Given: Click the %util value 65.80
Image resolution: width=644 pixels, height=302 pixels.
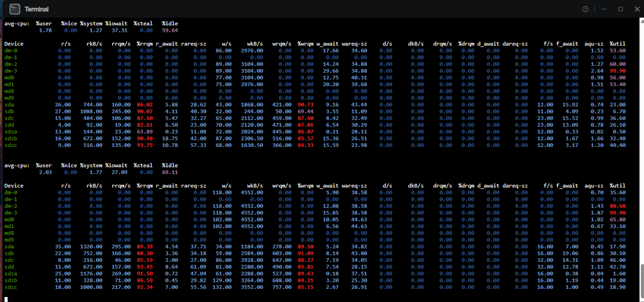Looking at the screenshot, I should click(x=617, y=219).
